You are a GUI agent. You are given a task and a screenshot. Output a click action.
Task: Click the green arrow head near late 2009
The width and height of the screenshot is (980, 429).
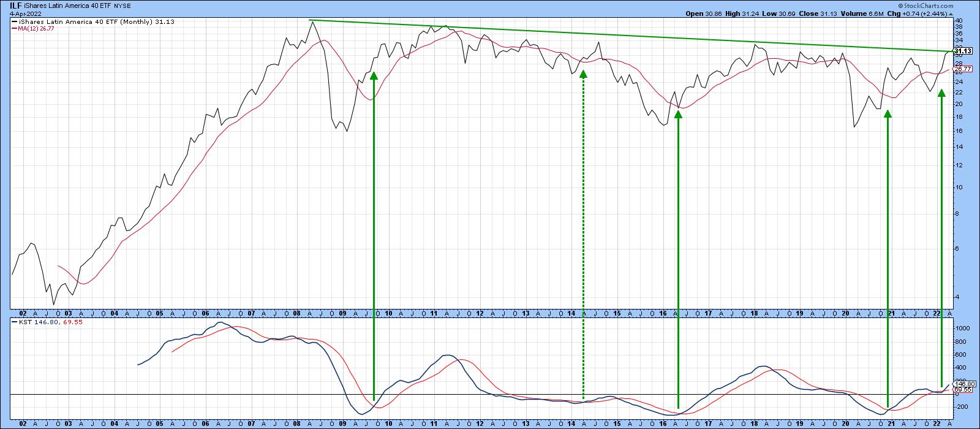tap(374, 75)
